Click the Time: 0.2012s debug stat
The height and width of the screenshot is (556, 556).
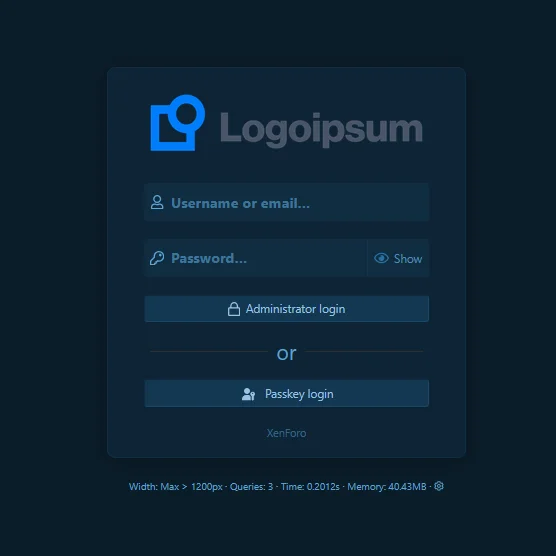pyautogui.click(x=310, y=486)
